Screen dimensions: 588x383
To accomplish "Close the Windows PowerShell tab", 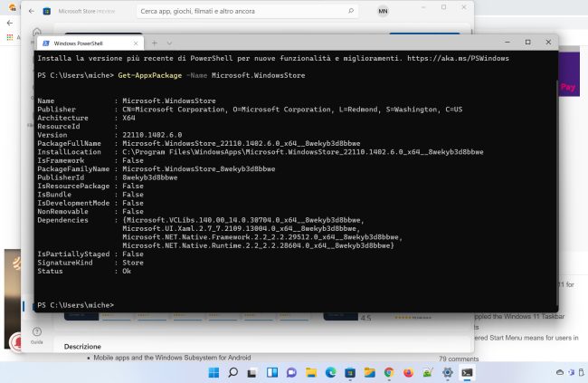I will tap(136, 43).
